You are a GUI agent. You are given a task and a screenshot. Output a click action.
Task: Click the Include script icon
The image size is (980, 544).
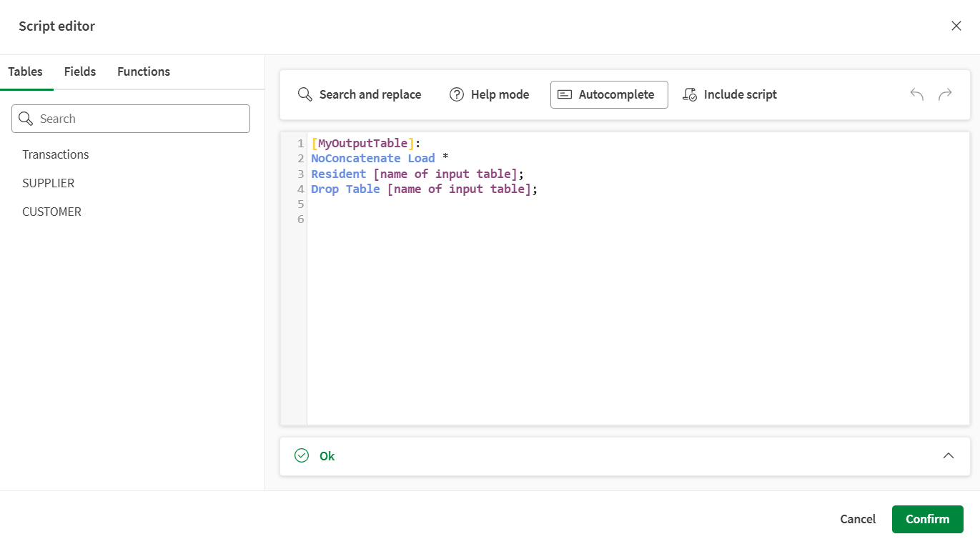pyautogui.click(x=691, y=94)
